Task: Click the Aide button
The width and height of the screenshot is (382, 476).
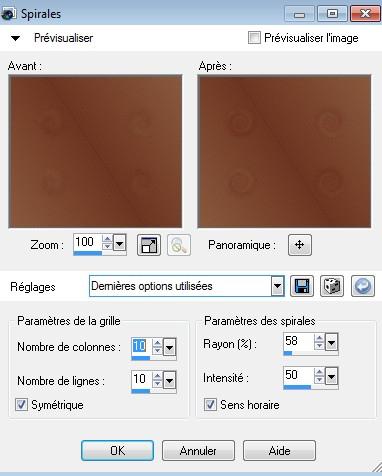Action: click(x=279, y=451)
